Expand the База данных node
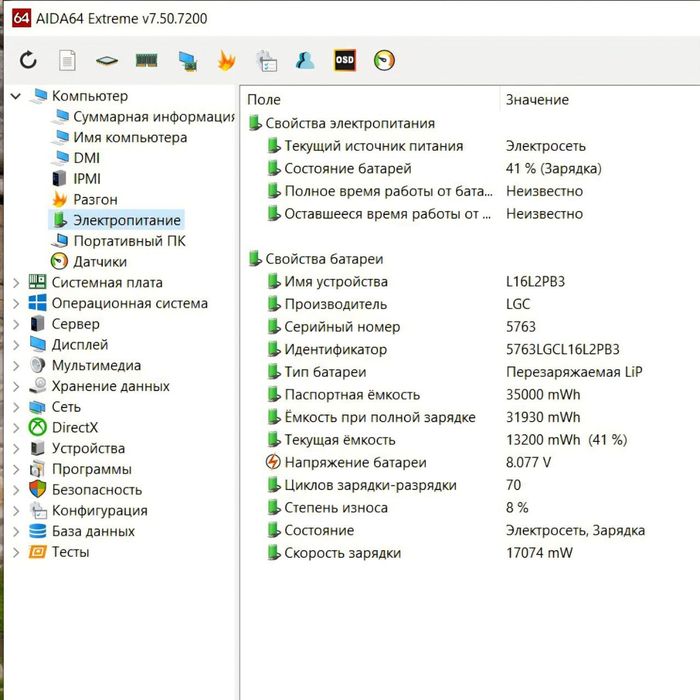Screen dimensions: 700x700 pyautogui.click(x=16, y=532)
